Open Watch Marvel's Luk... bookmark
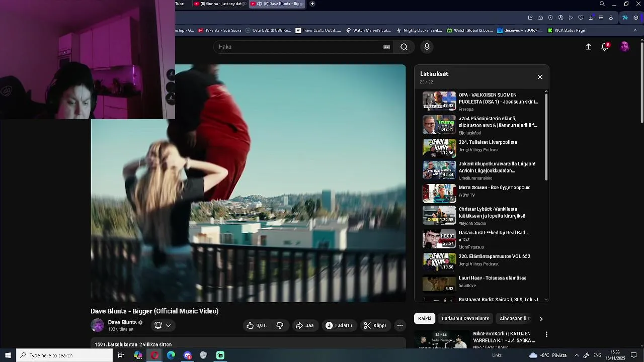The width and height of the screenshot is (644, 362). coord(369,30)
